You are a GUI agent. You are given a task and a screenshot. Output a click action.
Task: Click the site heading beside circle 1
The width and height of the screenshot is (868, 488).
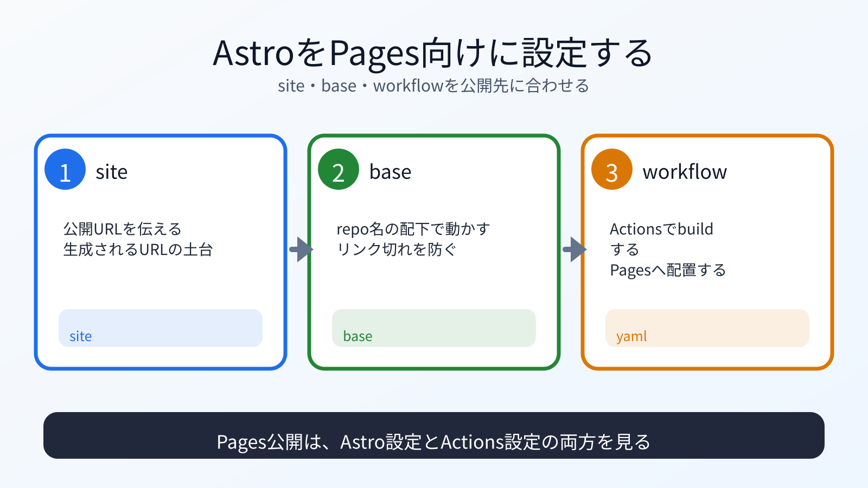(x=112, y=172)
